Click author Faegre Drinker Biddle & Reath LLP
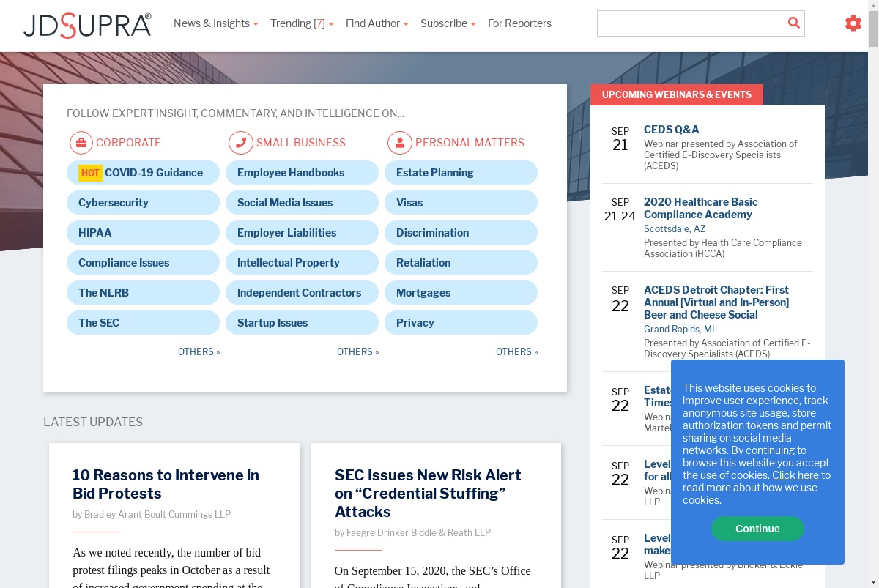Viewport: 879px width, 588px height. click(418, 533)
